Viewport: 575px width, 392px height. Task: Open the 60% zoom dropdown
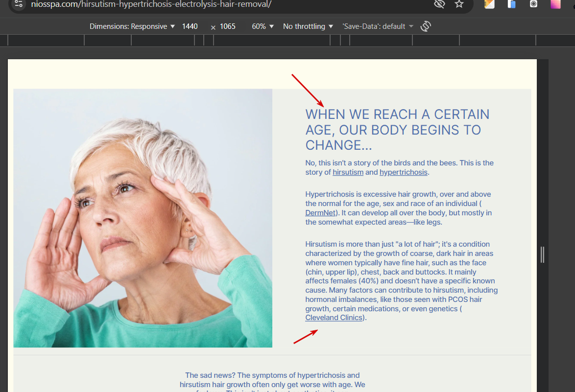click(x=263, y=26)
